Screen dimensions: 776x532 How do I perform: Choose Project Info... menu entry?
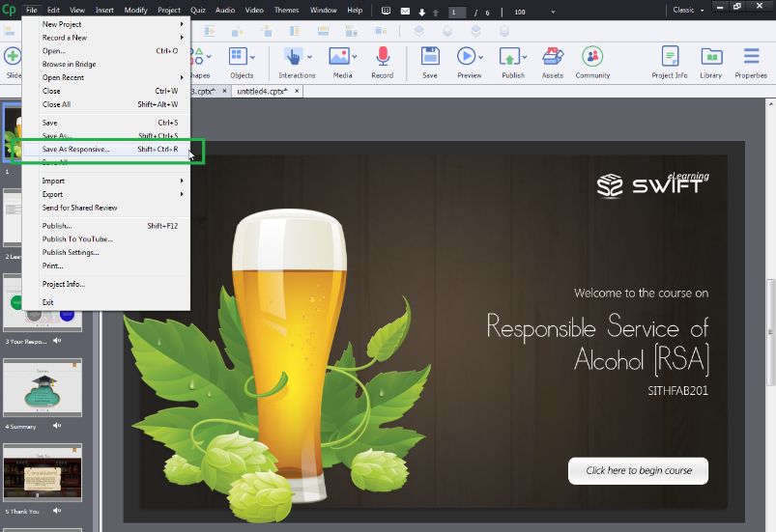click(106, 284)
